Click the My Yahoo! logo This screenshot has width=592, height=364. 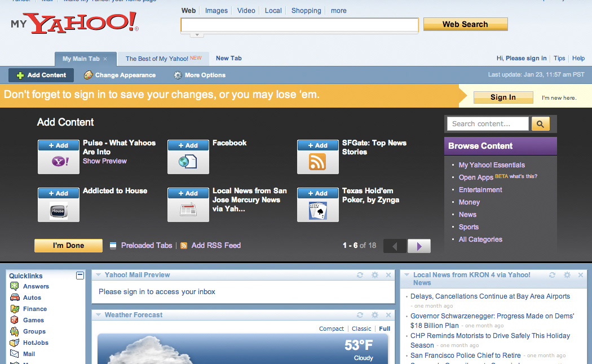pos(74,23)
